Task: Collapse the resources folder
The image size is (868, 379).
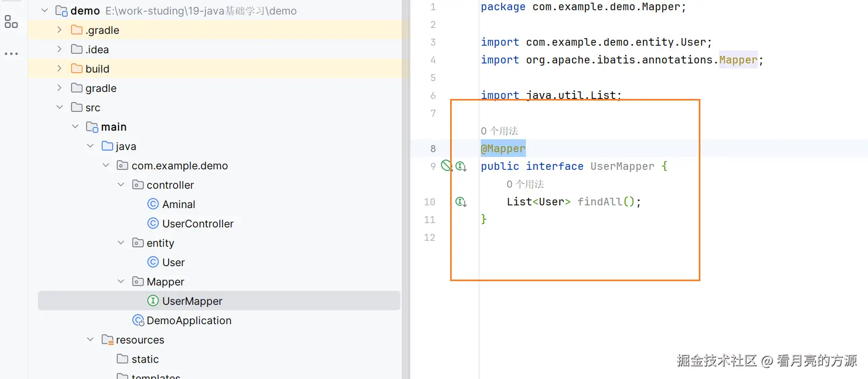Action: pyautogui.click(x=90, y=340)
